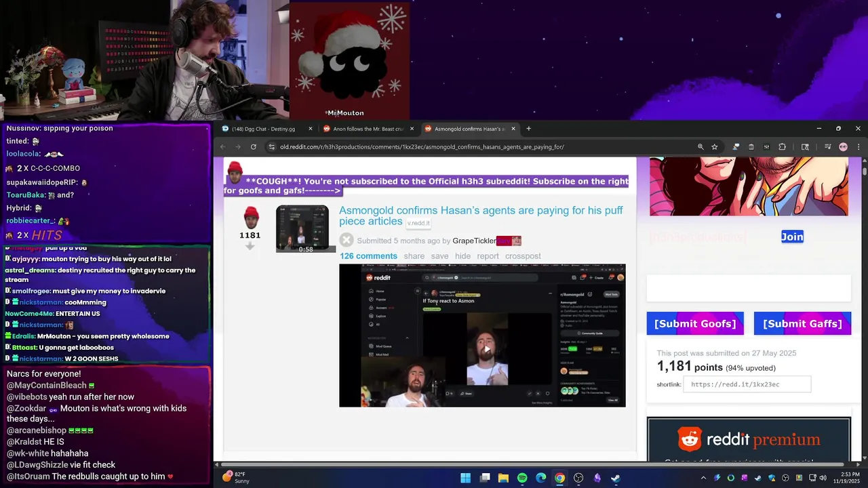Click save under the post

439,256
